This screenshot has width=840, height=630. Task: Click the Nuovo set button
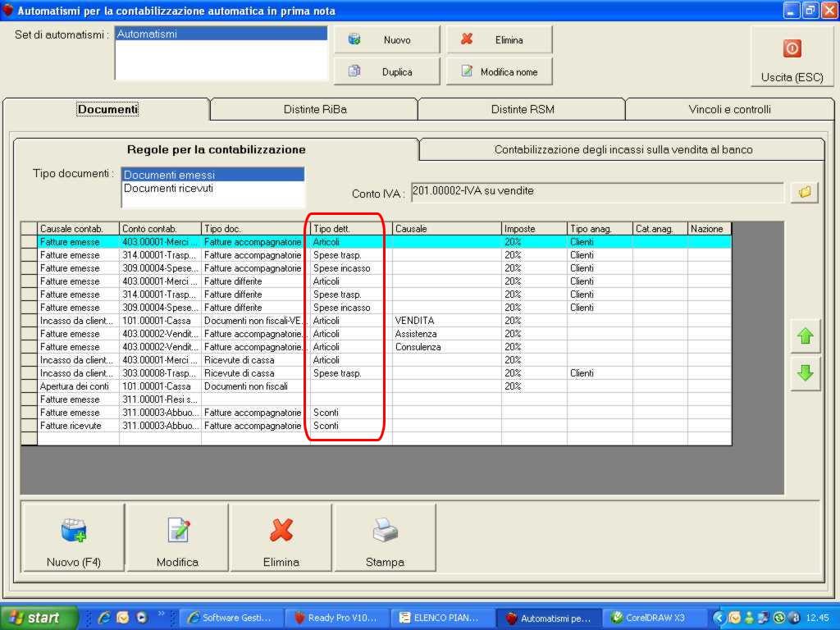tap(387, 39)
